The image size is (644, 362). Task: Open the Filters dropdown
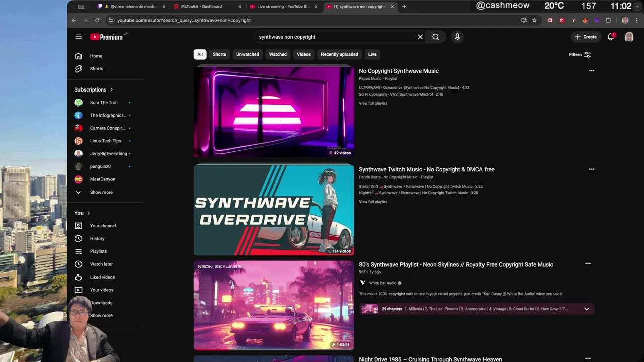pos(580,55)
